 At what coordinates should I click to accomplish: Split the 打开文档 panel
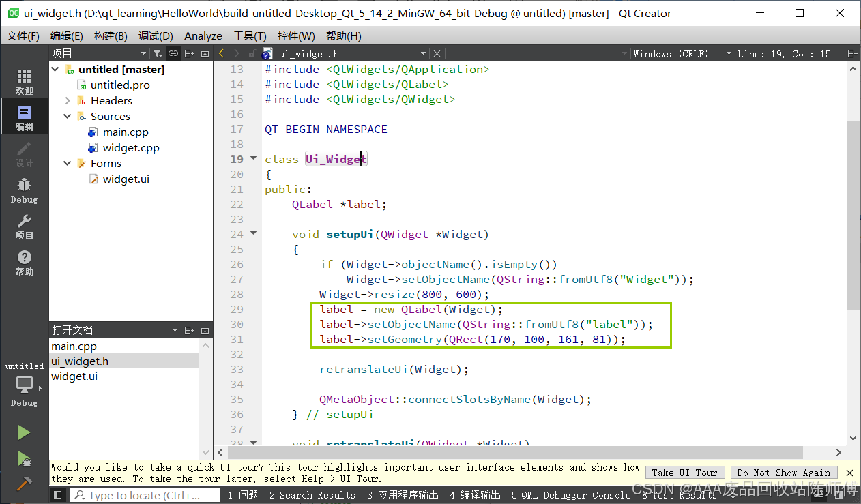click(189, 330)
